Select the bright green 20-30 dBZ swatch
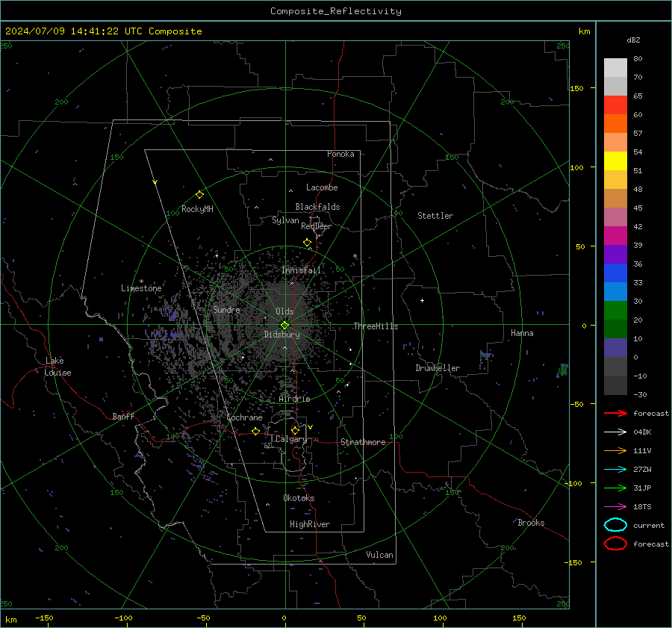Screen dimensions: 672x628 point(615,310)
